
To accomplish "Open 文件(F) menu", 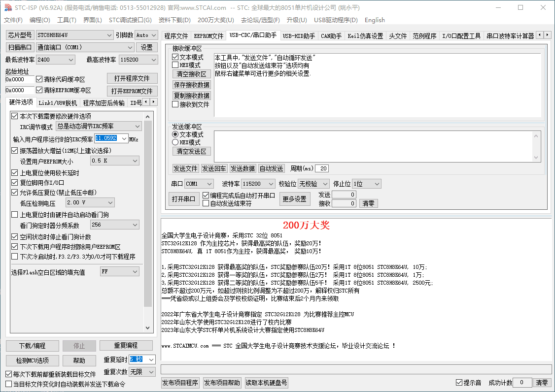I will tap(13, 20).
